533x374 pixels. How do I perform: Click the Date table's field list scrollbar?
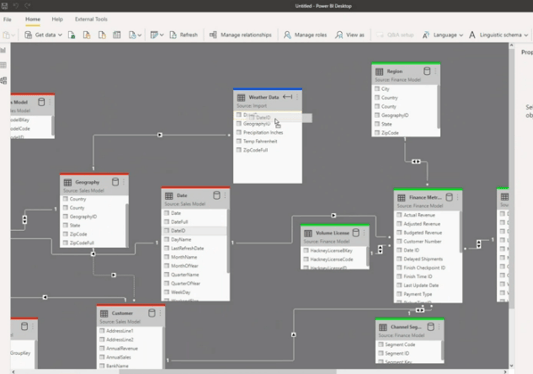pyautogui.click(x=228, y=241)
